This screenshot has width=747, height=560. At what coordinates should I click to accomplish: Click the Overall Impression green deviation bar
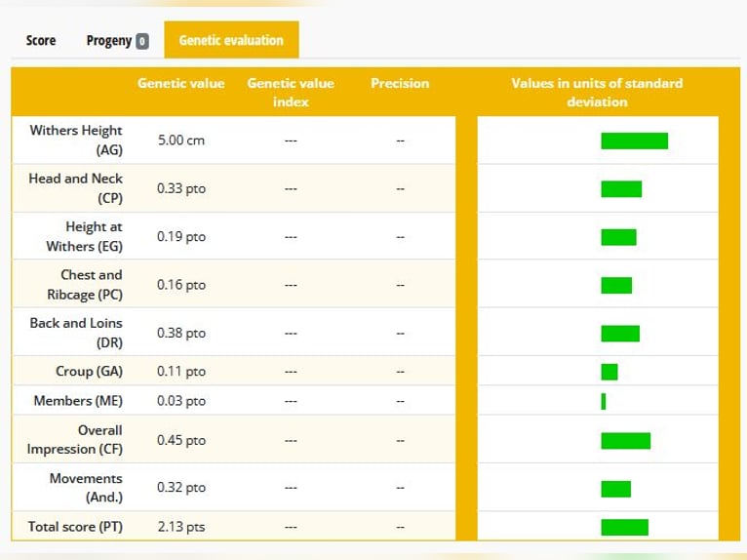[625, 440]
